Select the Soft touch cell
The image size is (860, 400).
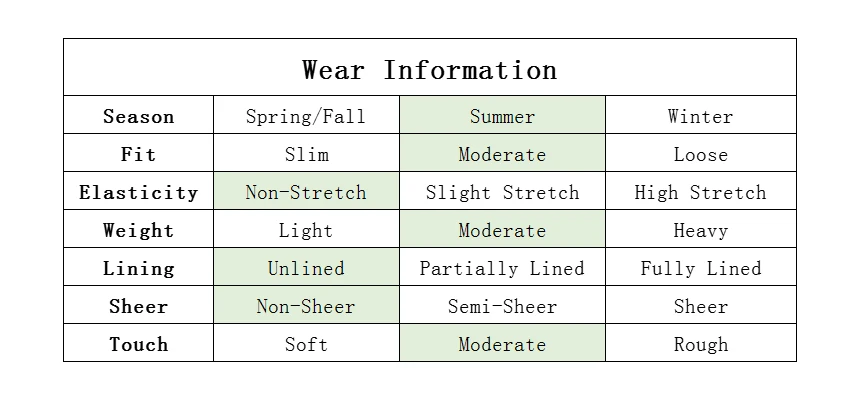pyautogui.click(x=306, y=342)
